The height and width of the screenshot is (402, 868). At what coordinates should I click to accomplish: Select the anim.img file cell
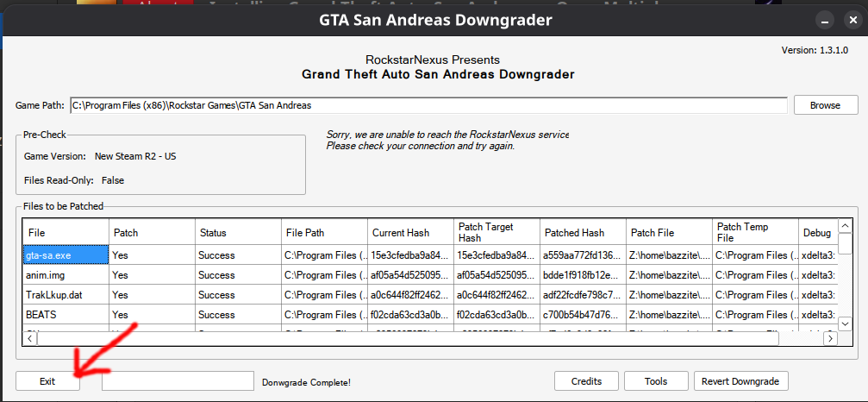point(66,275)
